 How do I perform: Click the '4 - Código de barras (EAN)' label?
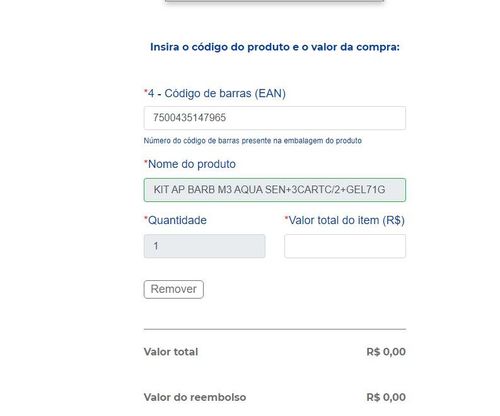217,93
